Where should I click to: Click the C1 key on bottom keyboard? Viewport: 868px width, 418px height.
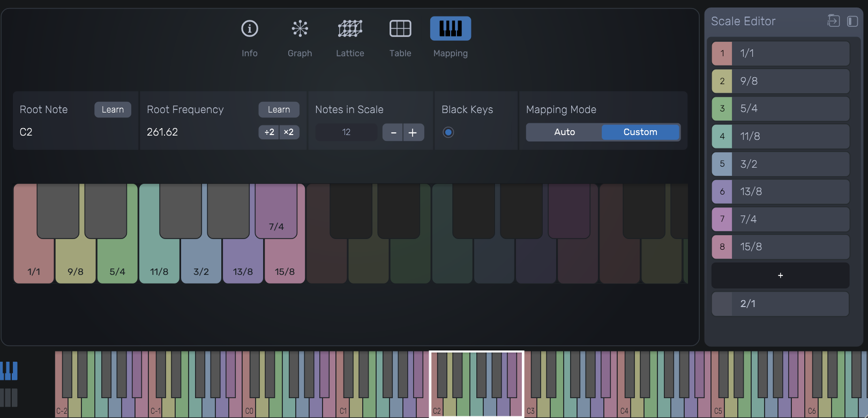click(343, 407)
